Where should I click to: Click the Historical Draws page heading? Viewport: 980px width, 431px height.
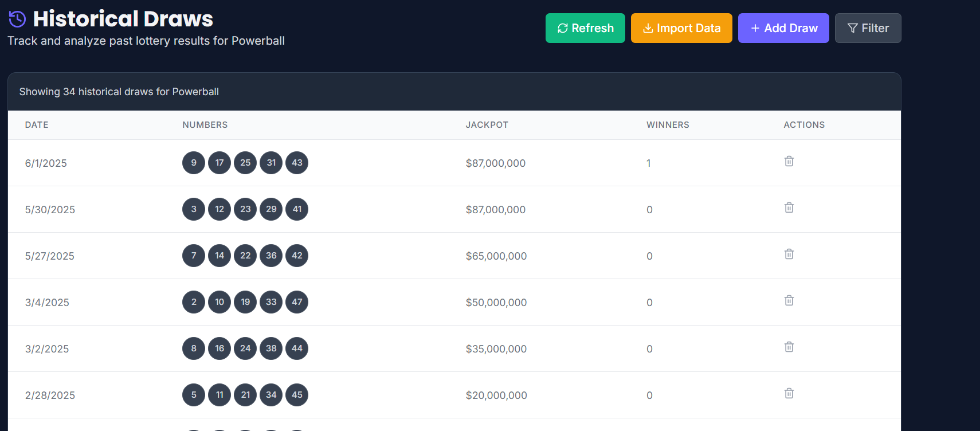click(x=123, y=19)
